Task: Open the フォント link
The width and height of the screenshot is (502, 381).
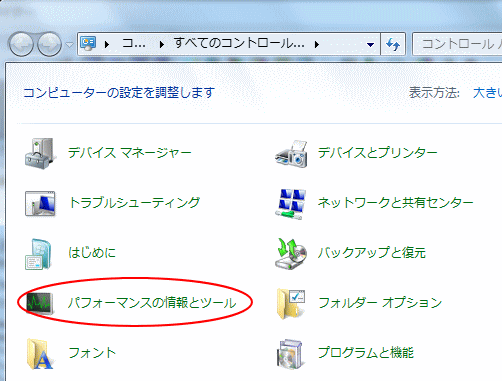Action: coord(92,353)
